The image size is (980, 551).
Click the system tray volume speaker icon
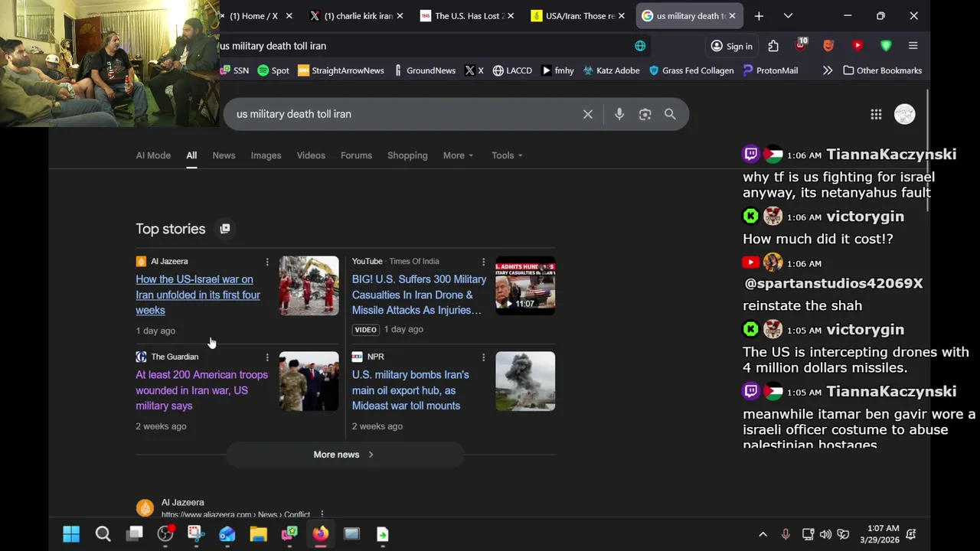click(x=825, y=534)
